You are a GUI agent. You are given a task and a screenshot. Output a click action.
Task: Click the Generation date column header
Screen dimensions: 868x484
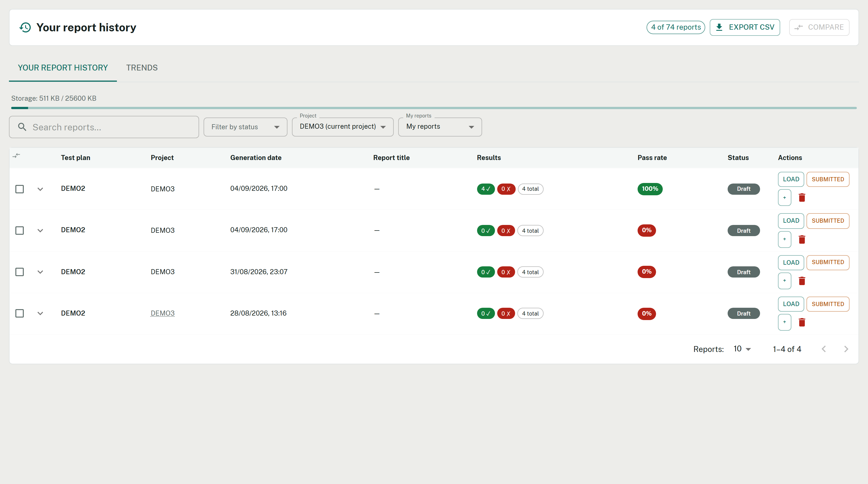pyautogui.click(x=256, y=158)
